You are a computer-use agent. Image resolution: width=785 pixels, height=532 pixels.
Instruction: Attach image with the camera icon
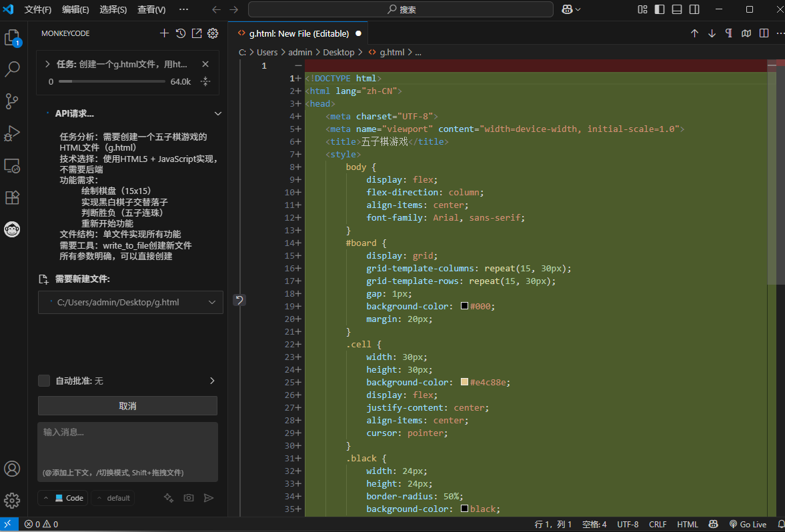click(189, 498)
